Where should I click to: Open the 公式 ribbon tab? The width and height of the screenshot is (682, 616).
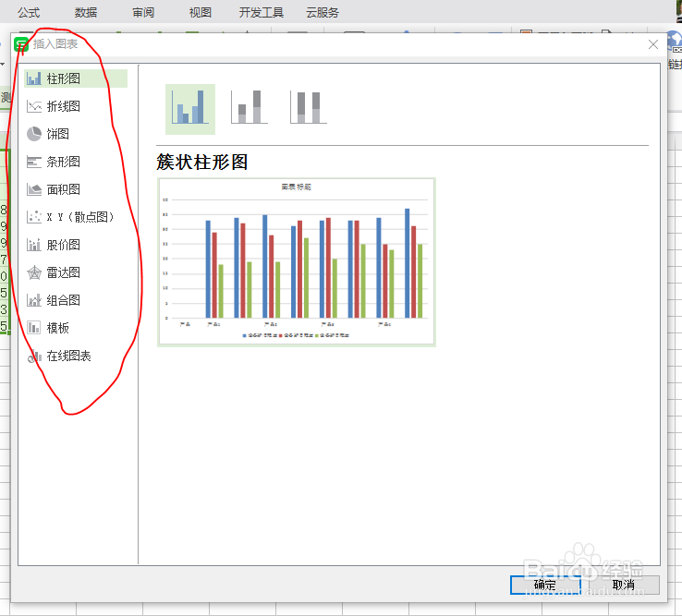[x=29, y=13]
